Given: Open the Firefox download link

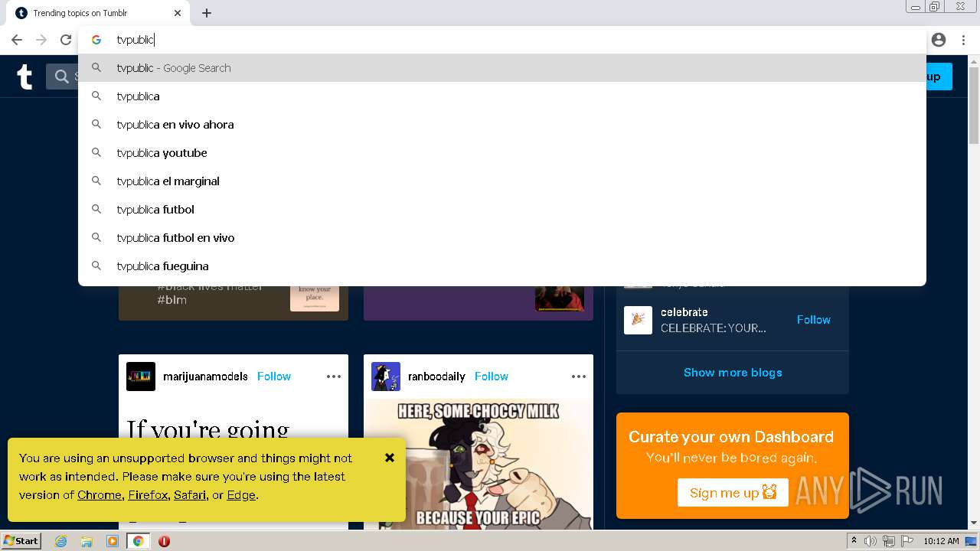Looking at the screenshot, I should point(148,495).
